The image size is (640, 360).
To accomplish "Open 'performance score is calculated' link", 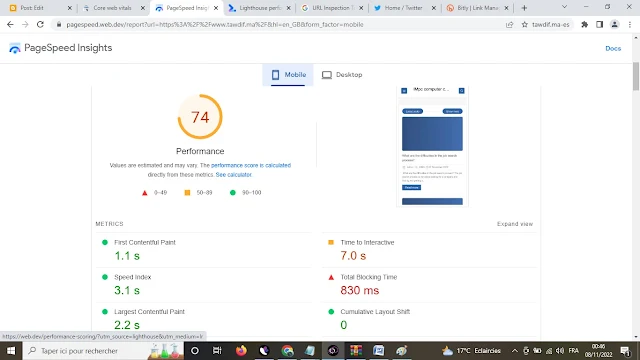I will (251, 165).
